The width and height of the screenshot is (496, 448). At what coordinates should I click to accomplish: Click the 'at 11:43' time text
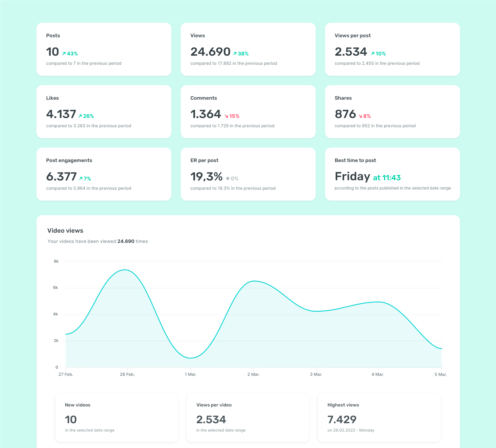pos(387,178)
